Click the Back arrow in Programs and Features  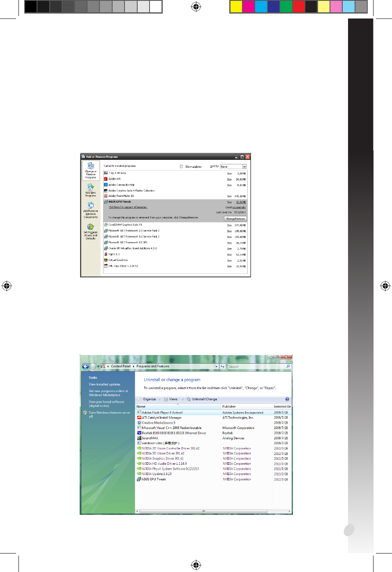85,366
